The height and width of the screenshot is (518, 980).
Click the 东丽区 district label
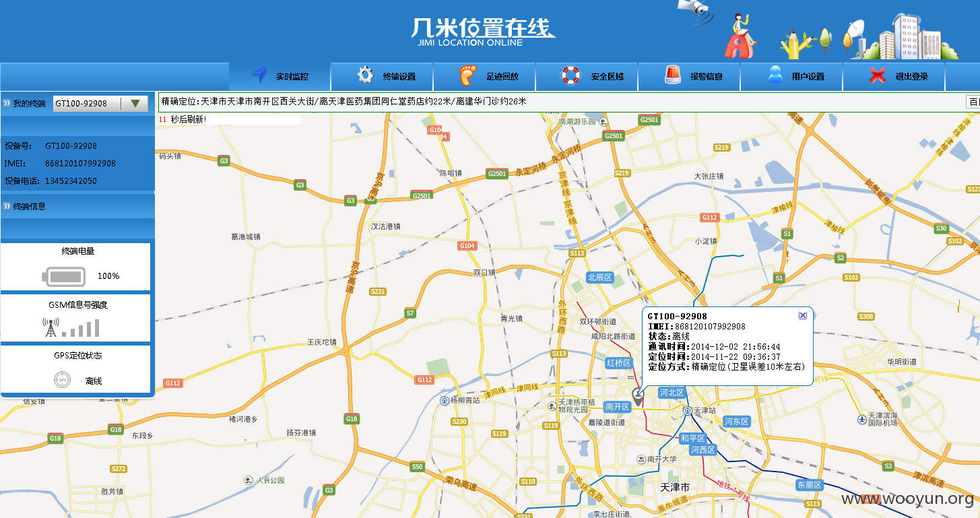810,485
